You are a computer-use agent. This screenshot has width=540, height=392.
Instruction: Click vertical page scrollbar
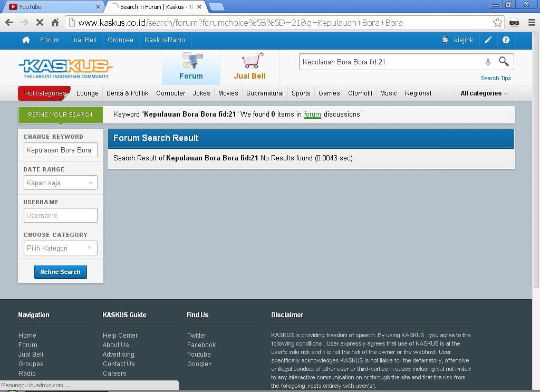pyautogui.click(x=536, y=160)
